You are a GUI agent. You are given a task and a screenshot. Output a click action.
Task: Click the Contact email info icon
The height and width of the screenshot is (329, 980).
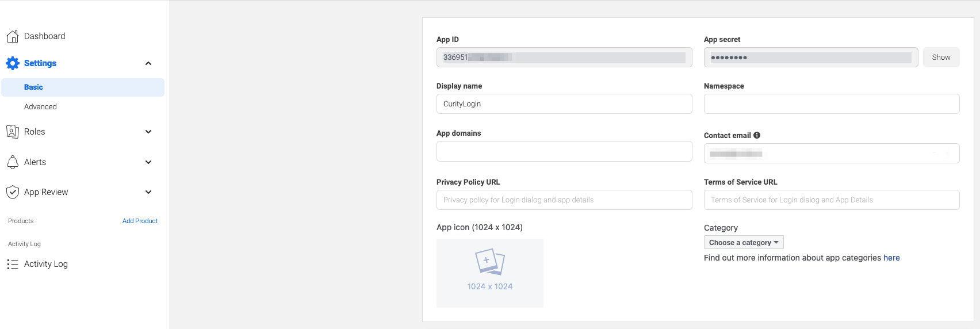[757, 135]
